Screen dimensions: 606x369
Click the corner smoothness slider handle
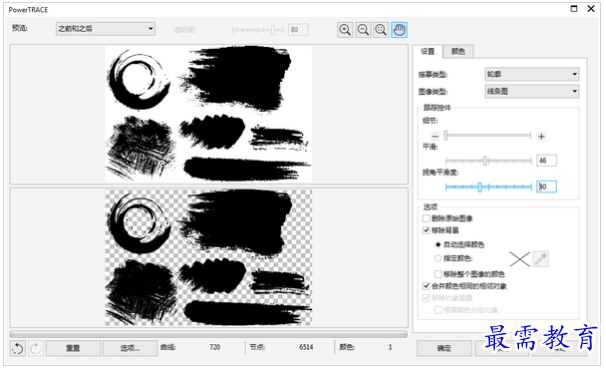(480, 187)
